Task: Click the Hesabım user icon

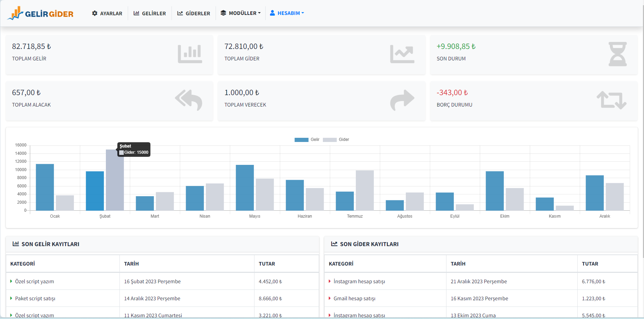Action: 273,13
